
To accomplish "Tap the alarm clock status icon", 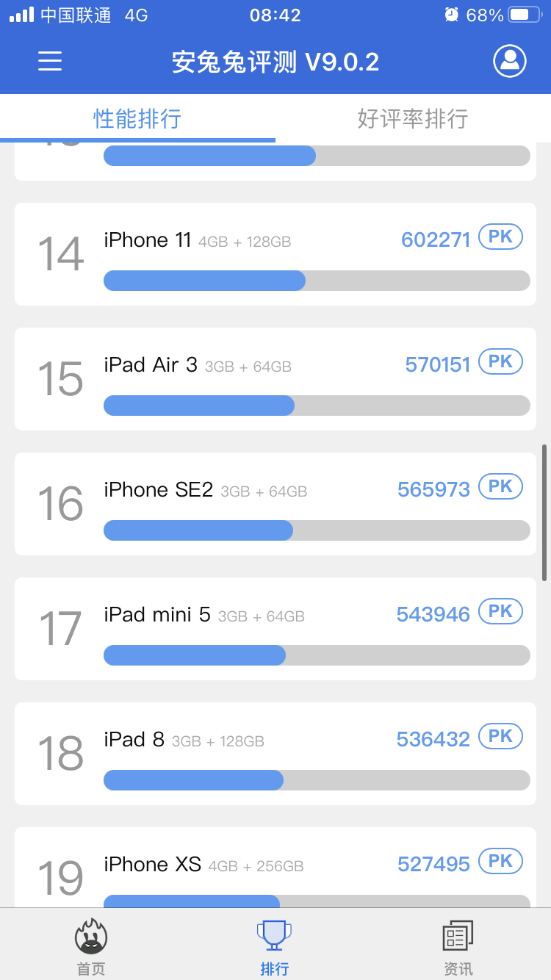I will point(451,15).
